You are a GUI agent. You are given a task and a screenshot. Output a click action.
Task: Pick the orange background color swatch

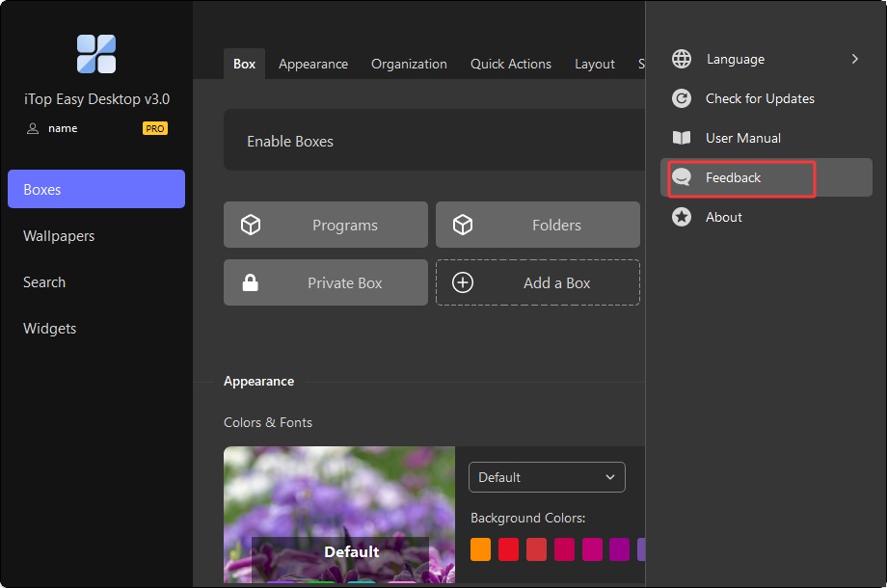(480, 549)
